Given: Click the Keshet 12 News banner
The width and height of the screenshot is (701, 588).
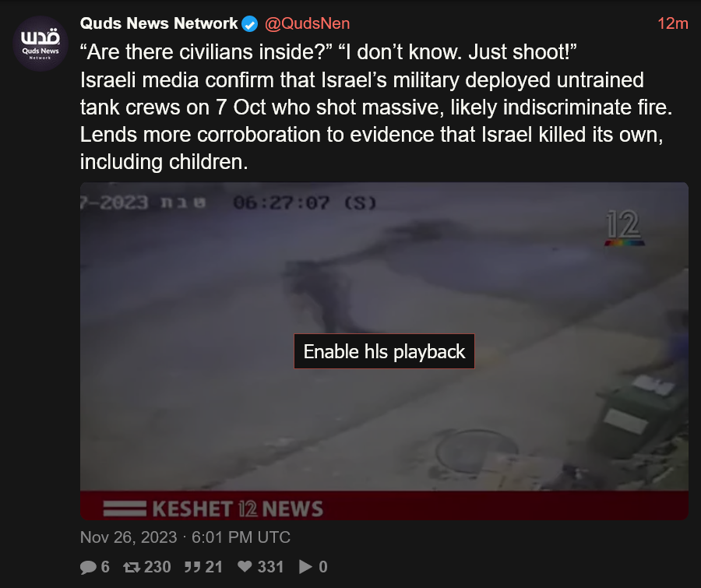Looking at the screenshot, I should [384, 506].
